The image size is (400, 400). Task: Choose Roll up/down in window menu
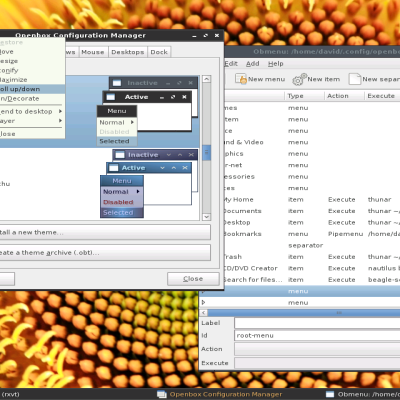pyautogui.click(x=32, y=89)
